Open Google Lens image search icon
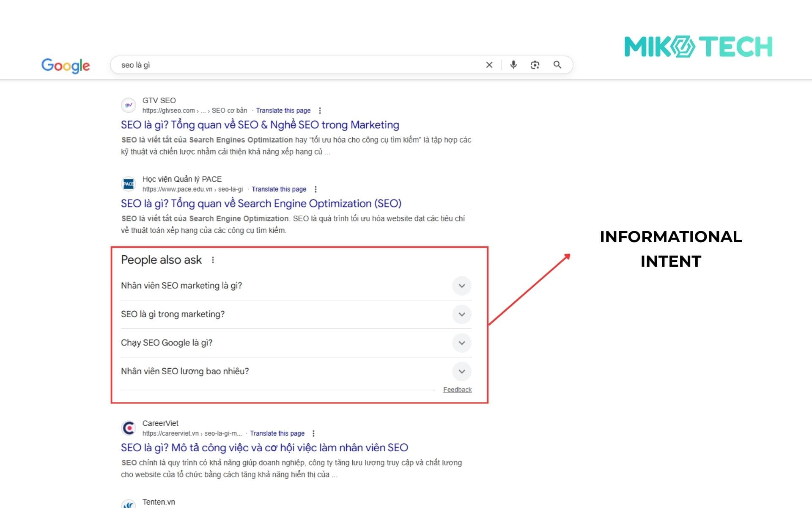This screenshot has height=508, width=812. [x=535, y=65]
